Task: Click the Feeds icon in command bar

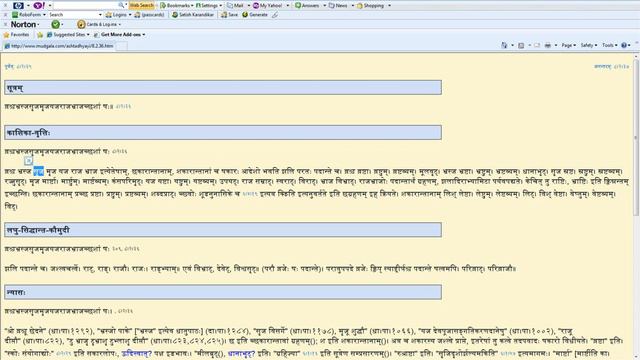Action: [521, 45]
